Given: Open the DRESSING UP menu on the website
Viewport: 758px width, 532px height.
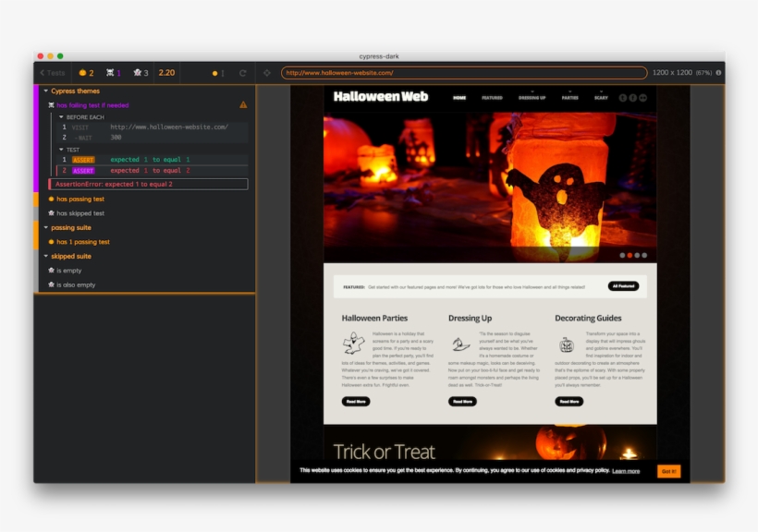Looking at the screenshot, I should (x=532, y=98).
